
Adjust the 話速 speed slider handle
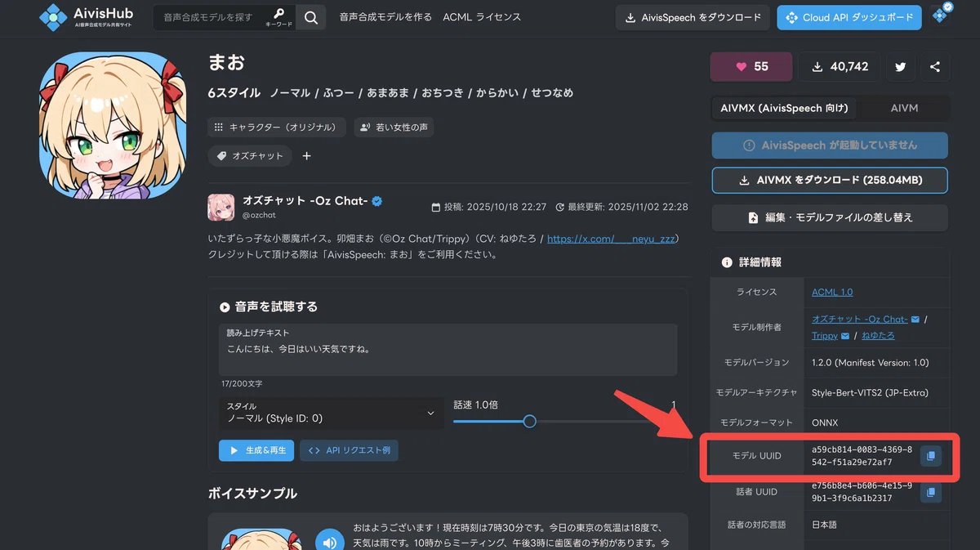[x=529, y=422]
